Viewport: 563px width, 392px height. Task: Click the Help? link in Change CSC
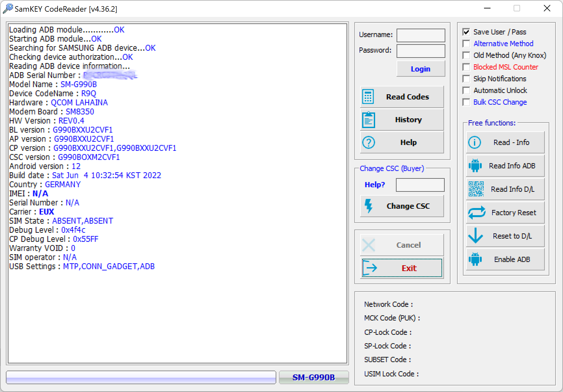(x=374, y=185)
